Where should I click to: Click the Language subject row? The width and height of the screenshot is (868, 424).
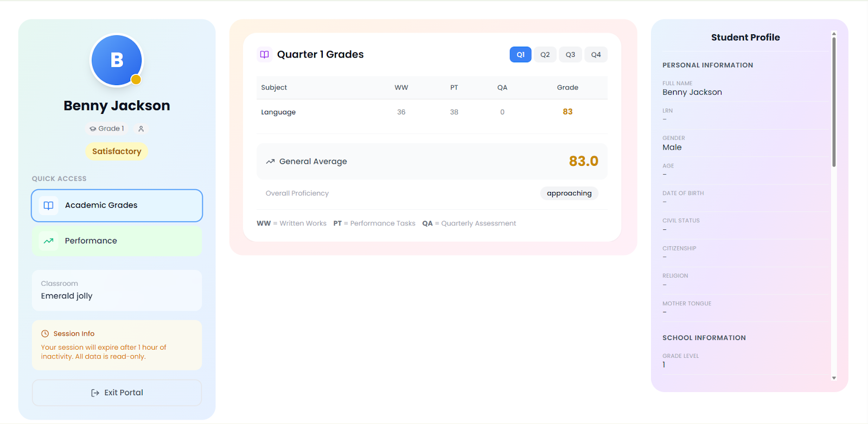coord(431,112)
